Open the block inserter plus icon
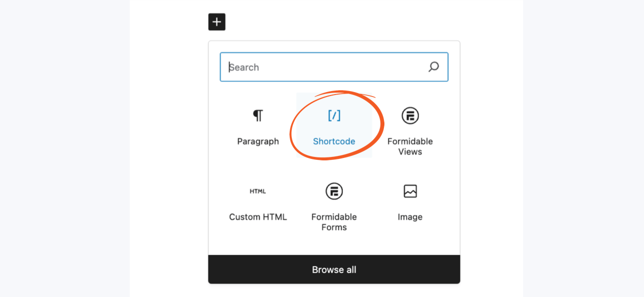The height and width of the screenshot is (297, 644). [x=216, y=22]
